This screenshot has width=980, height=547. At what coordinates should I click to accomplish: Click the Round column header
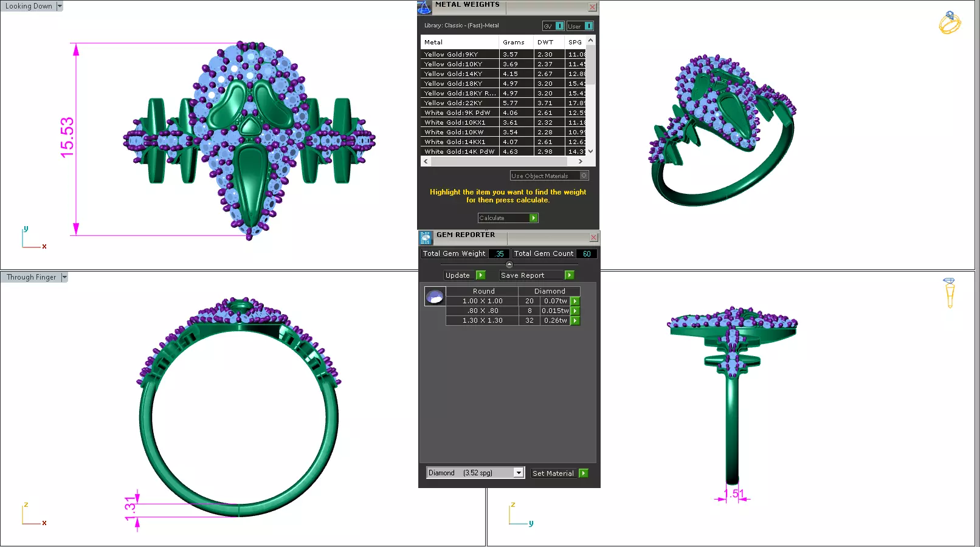pyautogui.click(x=483, y=292)
